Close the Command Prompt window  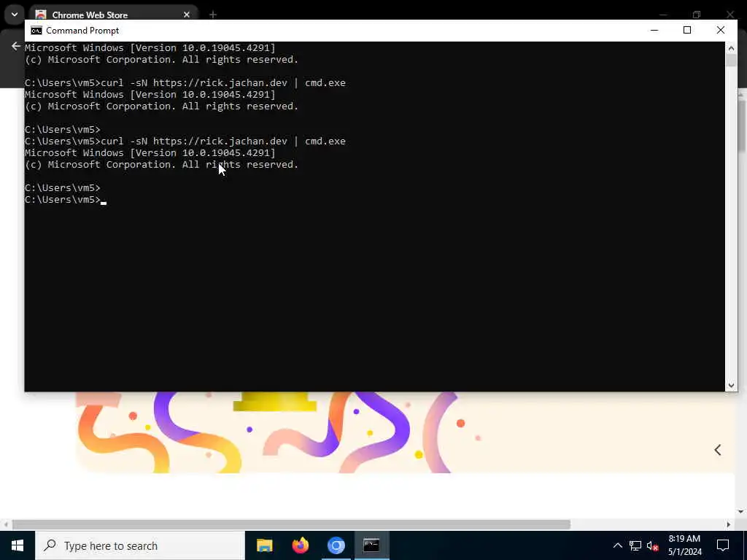click(720, 30)
